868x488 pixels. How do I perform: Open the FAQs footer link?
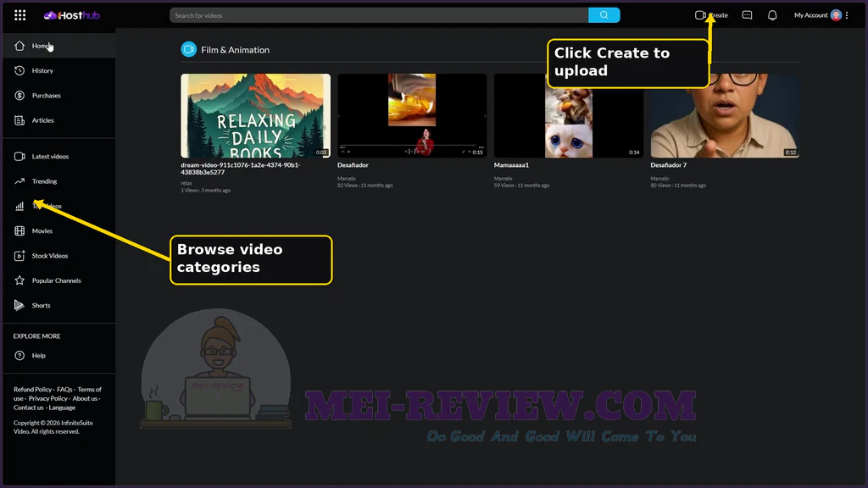[x=64, y=390]
